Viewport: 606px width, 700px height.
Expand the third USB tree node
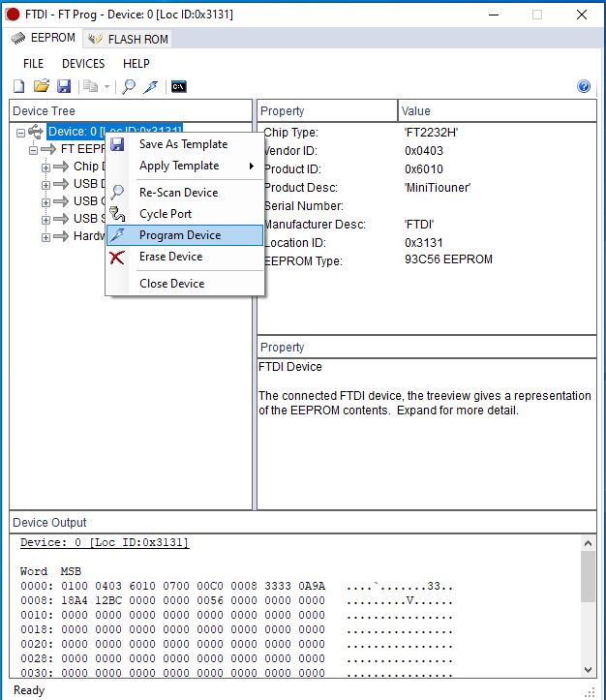[x=45, y=220]
